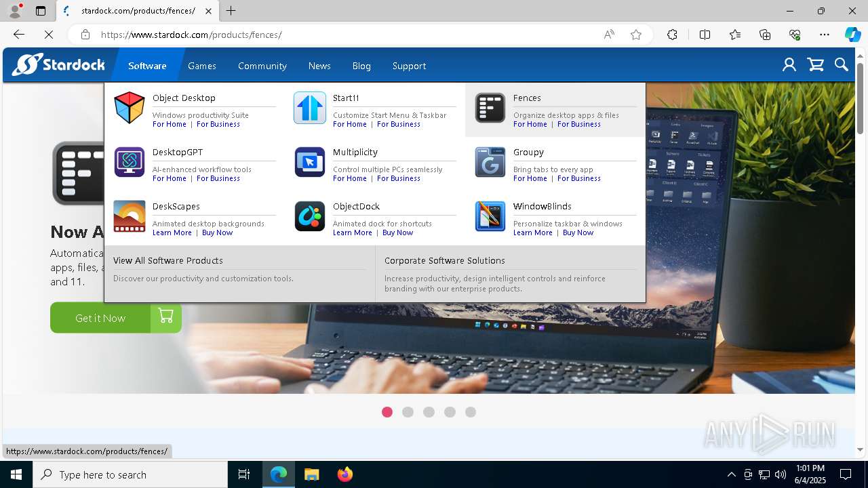Select the fourth carousel slide dot
The image size is (868, 488).
pos(450,412)
